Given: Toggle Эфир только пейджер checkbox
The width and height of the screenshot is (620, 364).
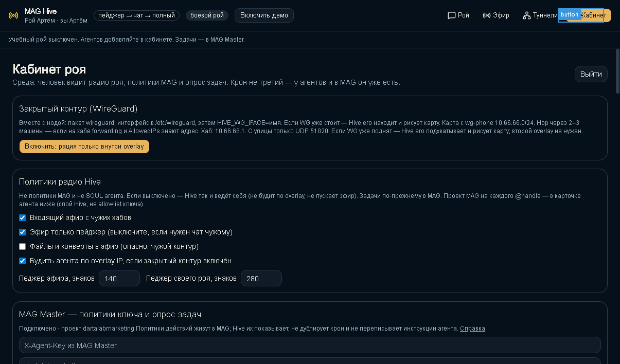Looking at the screenshot, I should [23, 232].
